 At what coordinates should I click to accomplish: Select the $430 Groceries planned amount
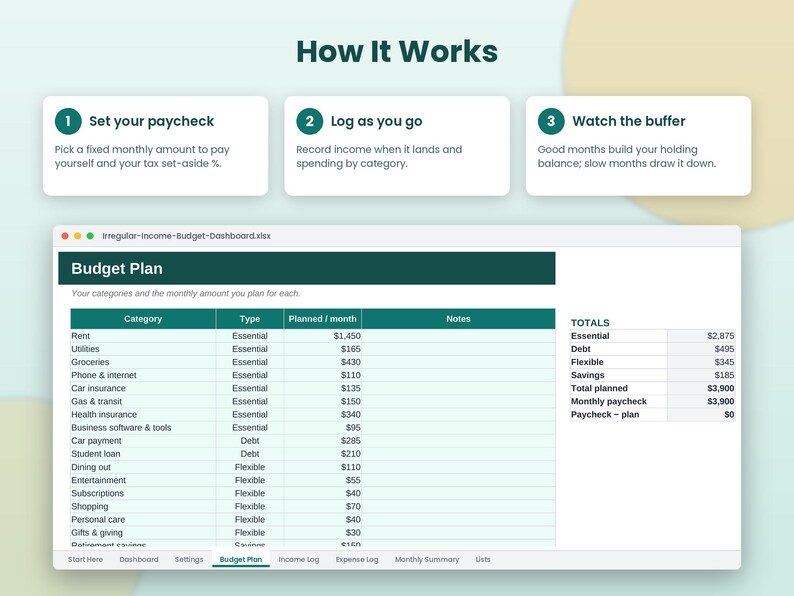(323, 362)
